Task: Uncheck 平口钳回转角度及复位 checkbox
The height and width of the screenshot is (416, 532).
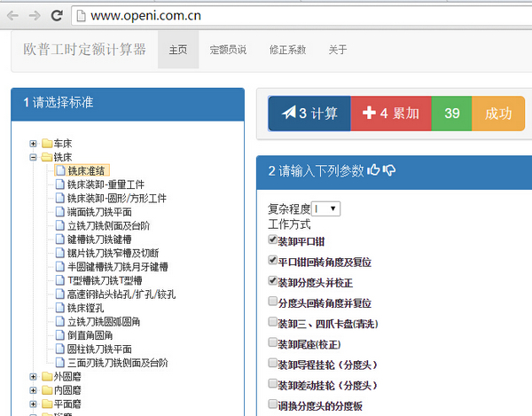Action: point(272,260)
